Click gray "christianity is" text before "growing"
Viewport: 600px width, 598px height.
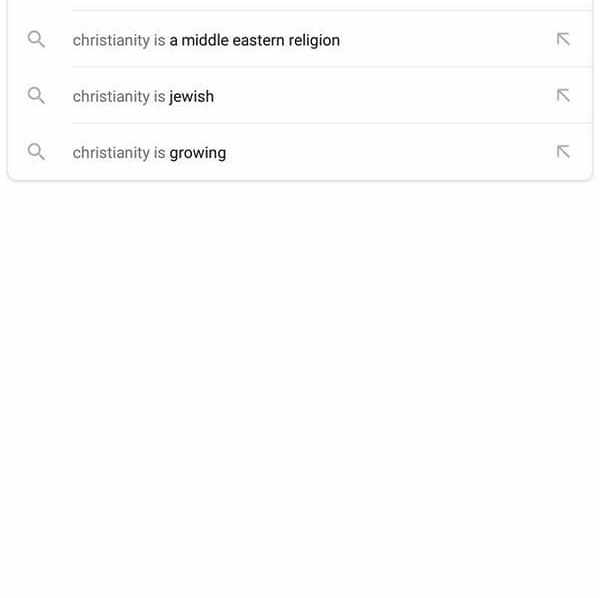(x=118, y=152)
